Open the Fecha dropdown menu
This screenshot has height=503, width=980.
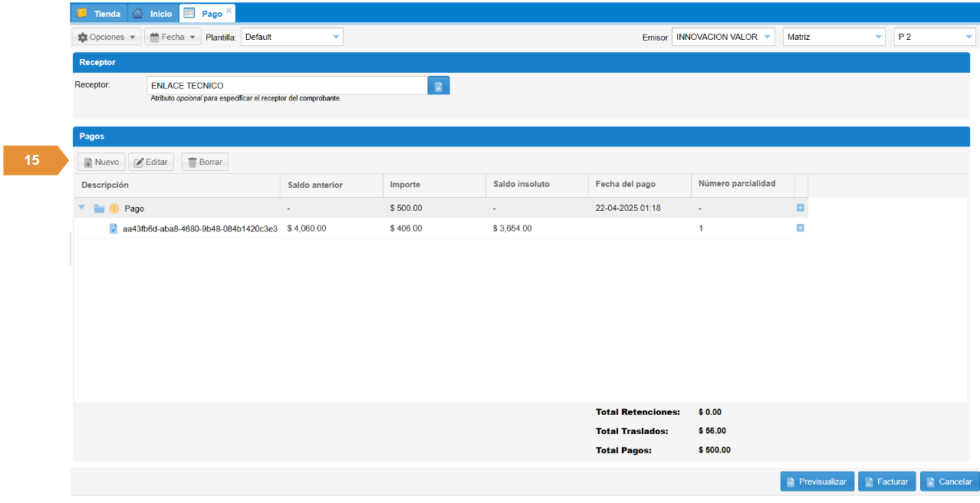(x=173, y=37)
